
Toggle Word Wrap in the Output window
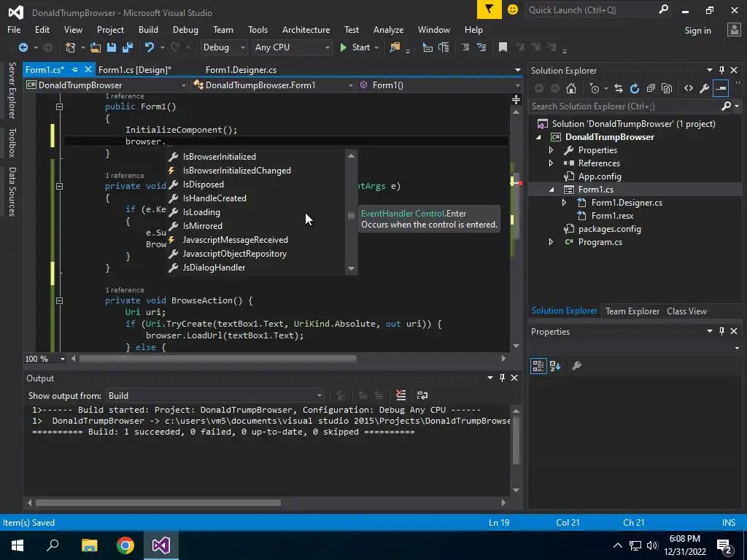coord(422,395)
